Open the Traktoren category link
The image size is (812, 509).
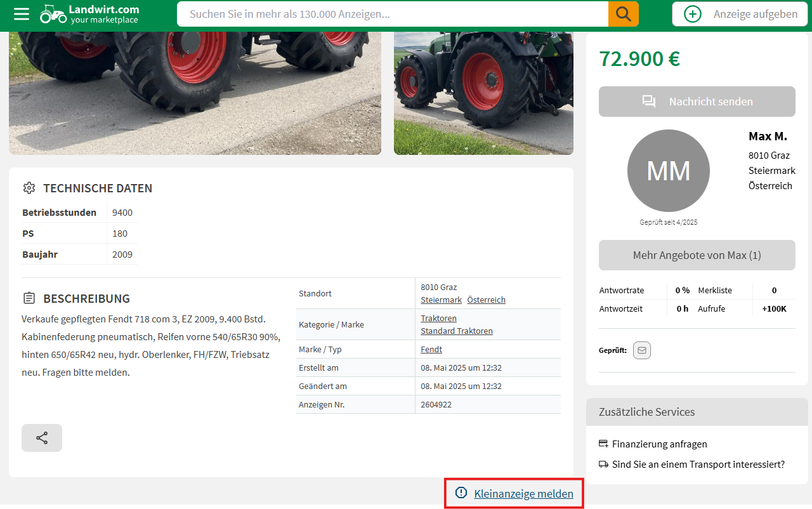click(x=438, y=318)
